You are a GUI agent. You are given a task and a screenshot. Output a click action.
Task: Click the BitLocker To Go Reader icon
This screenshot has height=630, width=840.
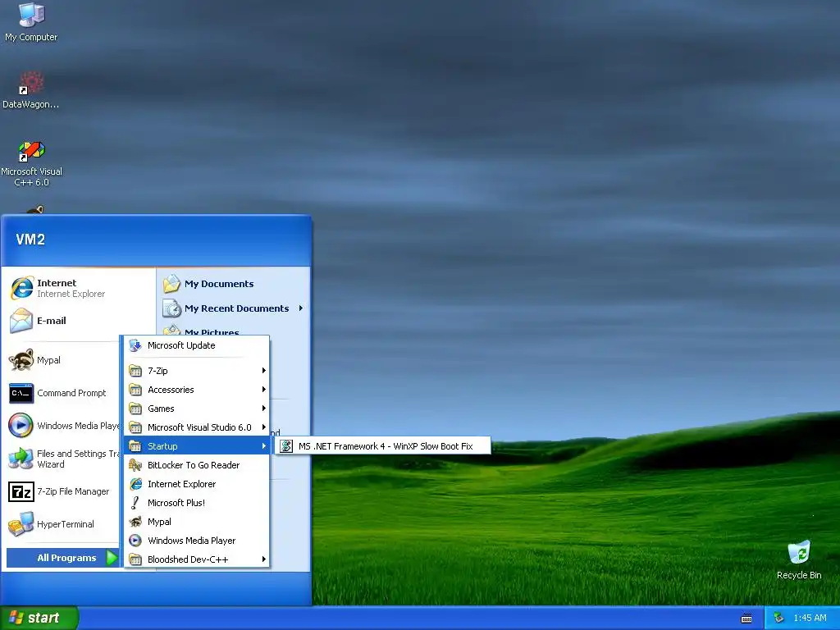click(x=135, y=465)
